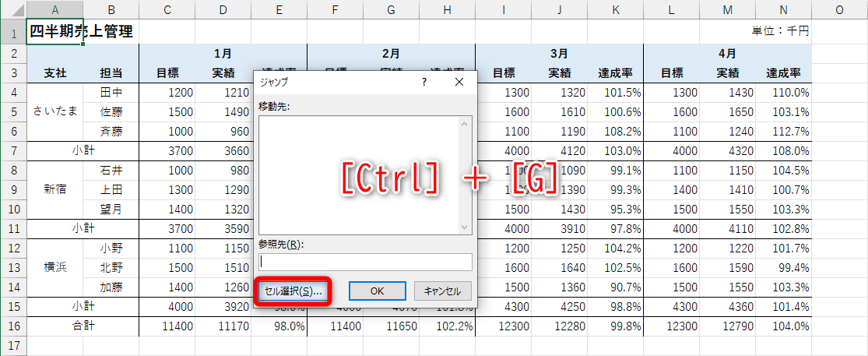Click the 3月 header cell
The height and width of the screenshot is (356, 868).
click(x=559, y=54)
